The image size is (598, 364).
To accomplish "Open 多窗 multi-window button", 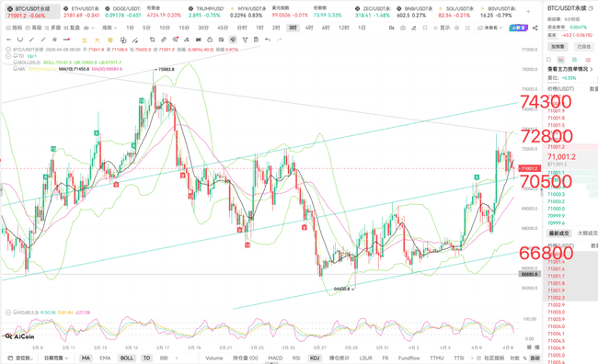I will tap(52, 28).
